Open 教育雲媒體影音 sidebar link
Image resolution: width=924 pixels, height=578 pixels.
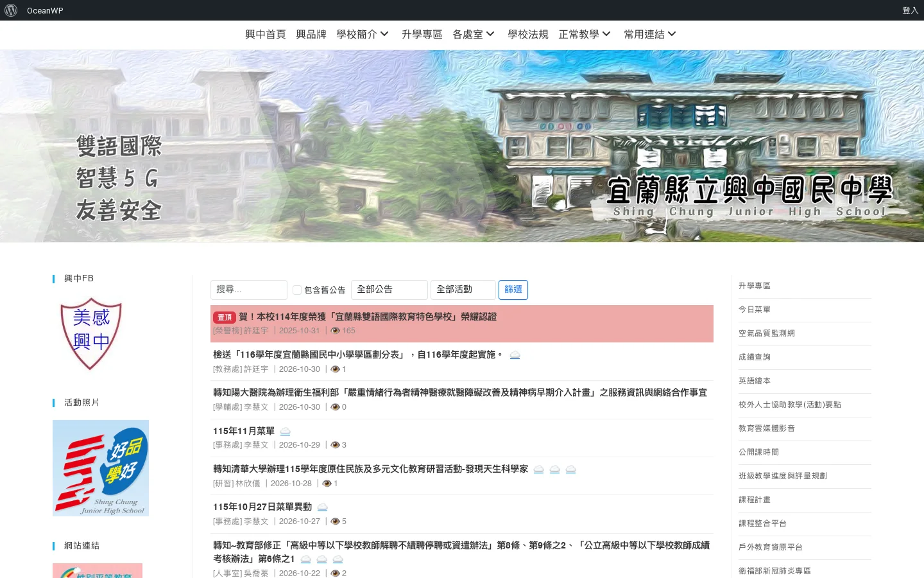(767, 428)
